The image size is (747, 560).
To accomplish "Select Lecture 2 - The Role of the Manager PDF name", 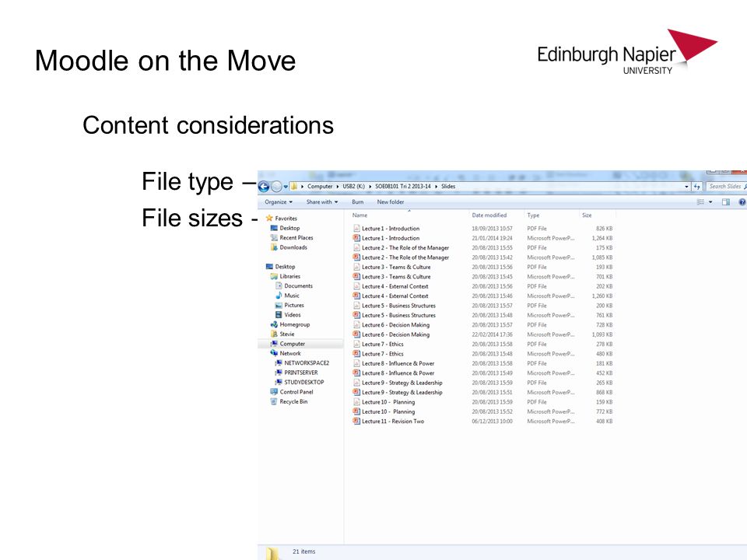I will tap(405, 247).
